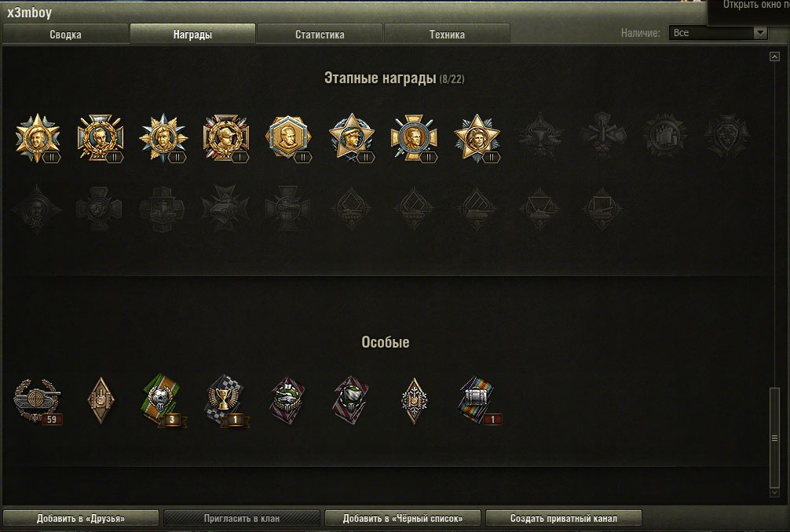Click Создать приватный канал button
This screenshot has width=790, height=532.
tap(563, 518)
